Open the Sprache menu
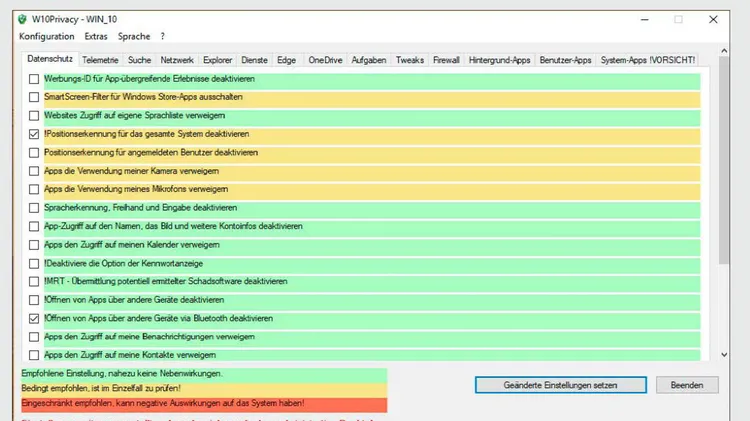Image resolution: width=750 pixels, height=421 pixels. click(134, 36)
